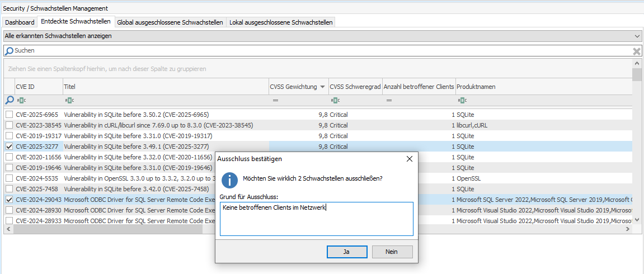Open the 'Alle erkannten Schwachstellen anzeigen' dropdown
Viewport: 644px width, 274px height.
[x=322, y=36]
